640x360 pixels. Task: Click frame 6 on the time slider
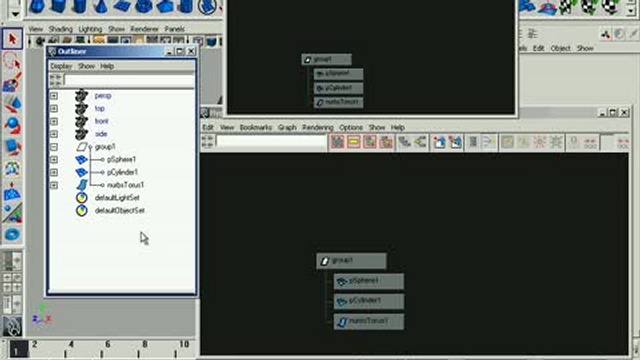107,344
